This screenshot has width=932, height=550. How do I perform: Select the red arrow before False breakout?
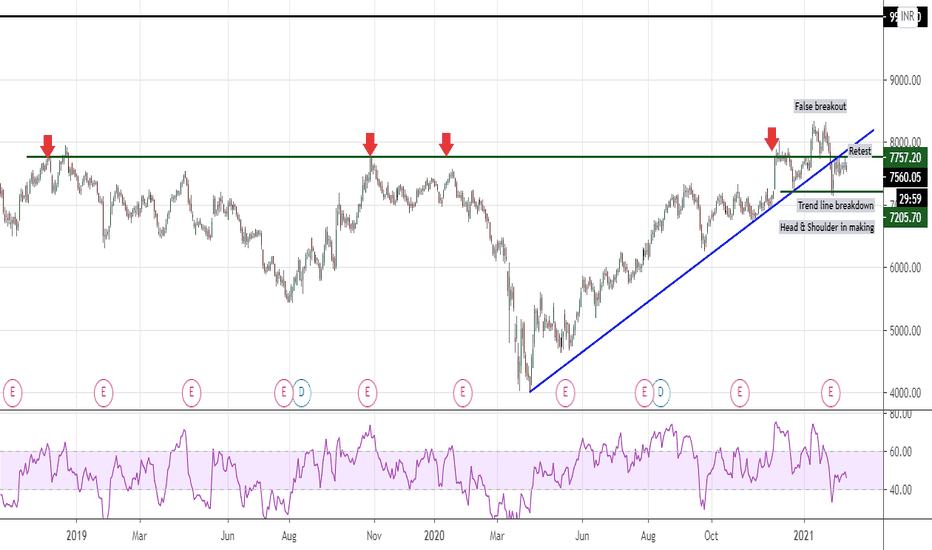(x=772, y=139)
